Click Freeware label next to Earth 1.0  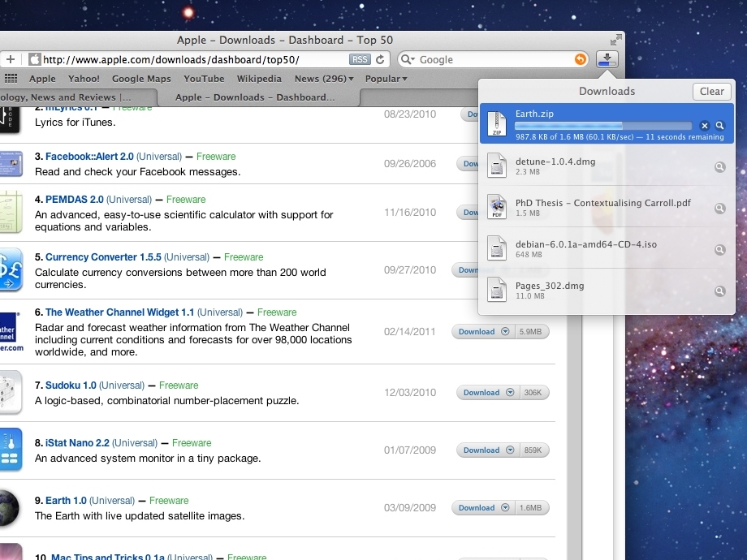[x=169, y=501]
